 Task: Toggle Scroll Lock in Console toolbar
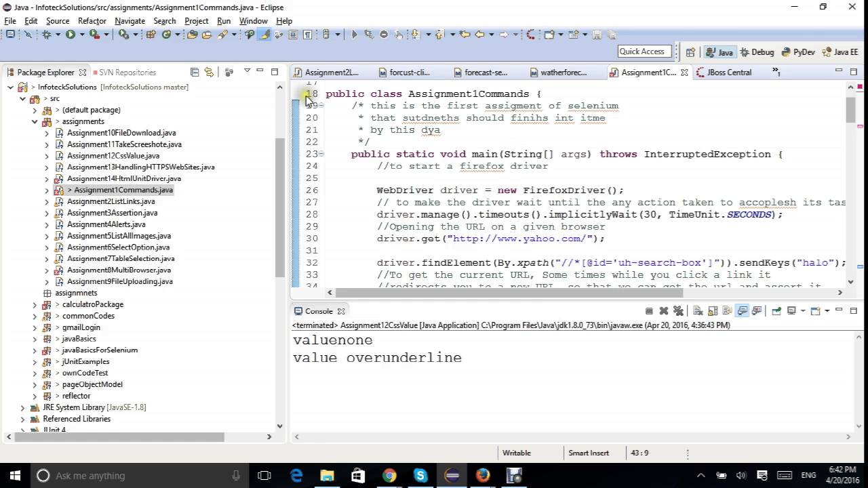coord(713,311)
